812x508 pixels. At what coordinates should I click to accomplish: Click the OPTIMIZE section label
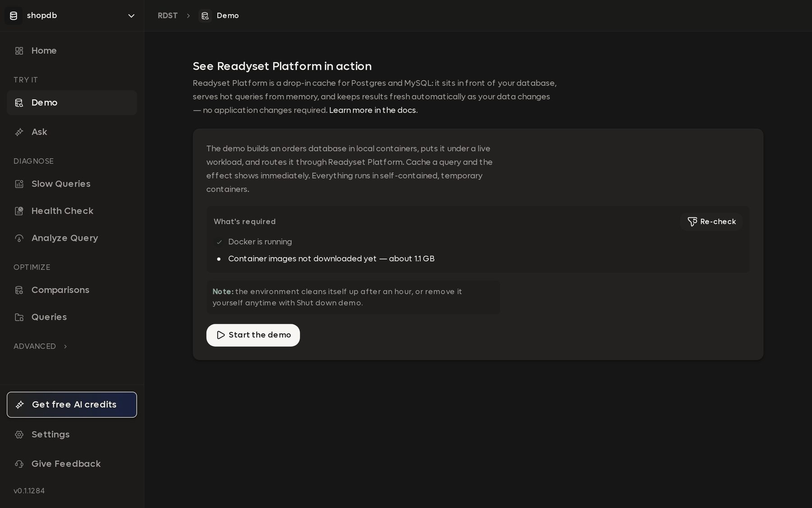click(x=32, y=267)
